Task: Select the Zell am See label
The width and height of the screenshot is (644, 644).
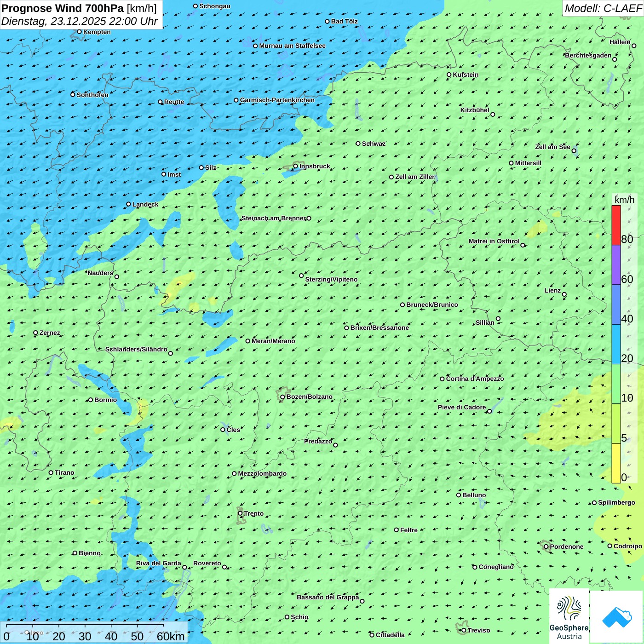Action: coord(552,147)
